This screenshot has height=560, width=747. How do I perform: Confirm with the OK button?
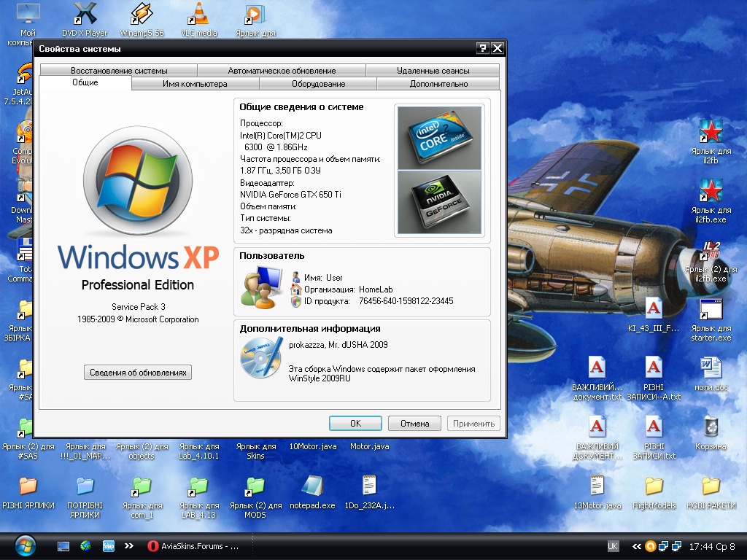tap(355, 424)
